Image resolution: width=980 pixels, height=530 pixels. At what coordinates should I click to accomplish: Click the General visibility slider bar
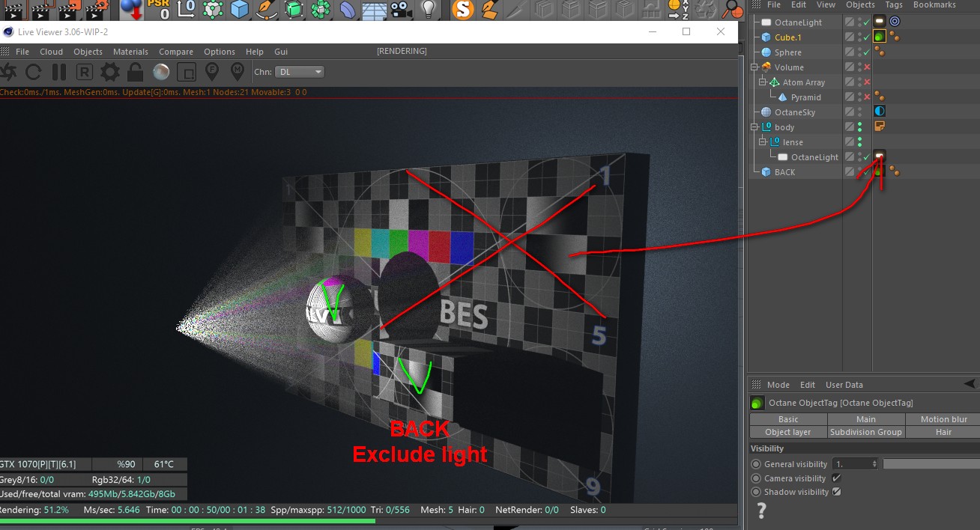pos(931,464)
